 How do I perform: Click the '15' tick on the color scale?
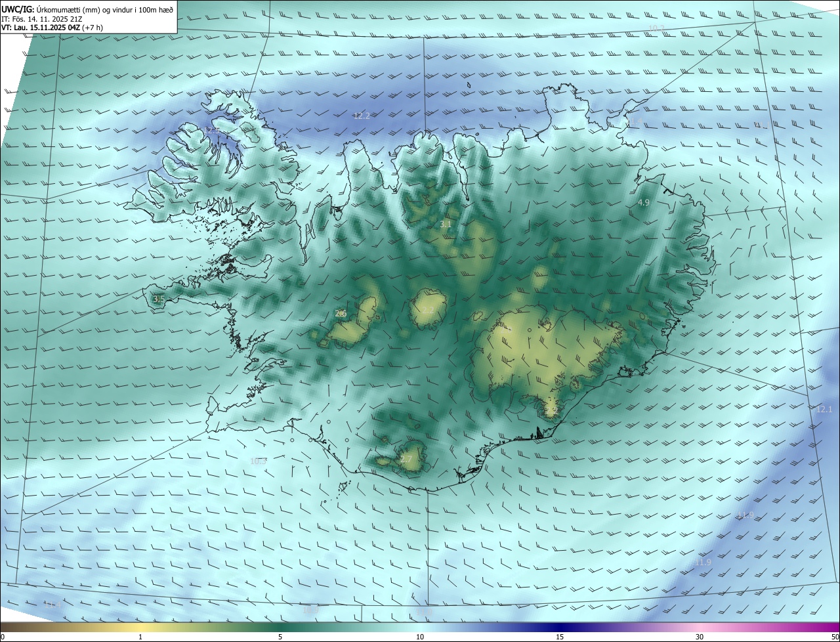coord(560,637)
